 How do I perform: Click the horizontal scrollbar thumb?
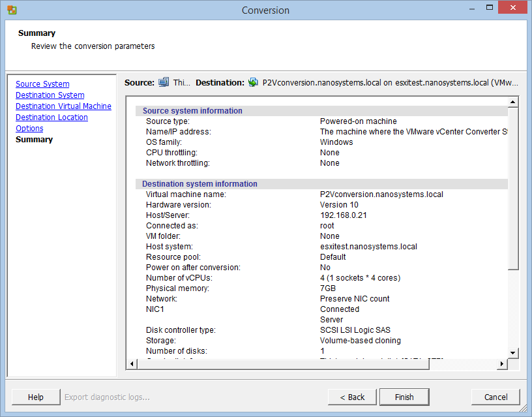coord(283,364)
